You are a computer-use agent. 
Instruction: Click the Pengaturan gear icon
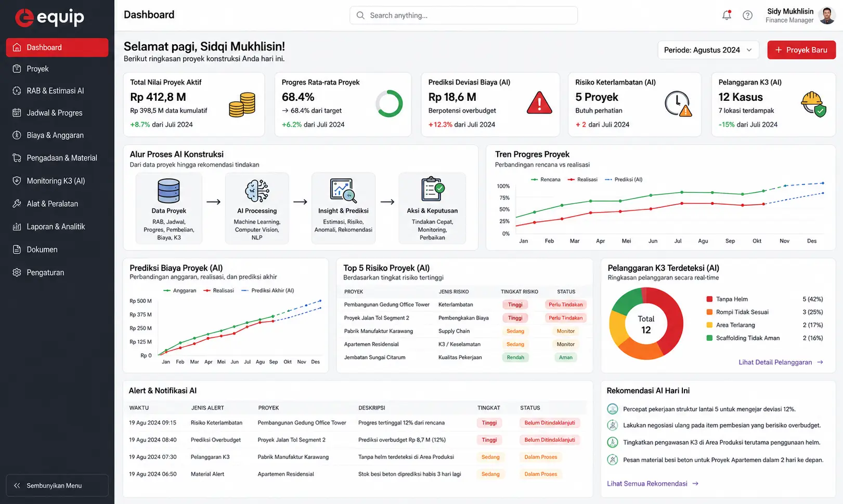point(17,272)
